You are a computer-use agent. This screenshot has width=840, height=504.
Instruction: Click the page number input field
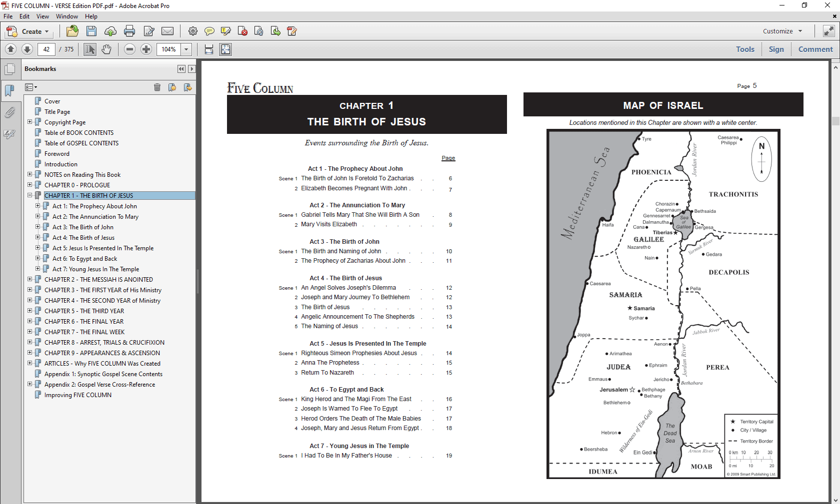46,49
